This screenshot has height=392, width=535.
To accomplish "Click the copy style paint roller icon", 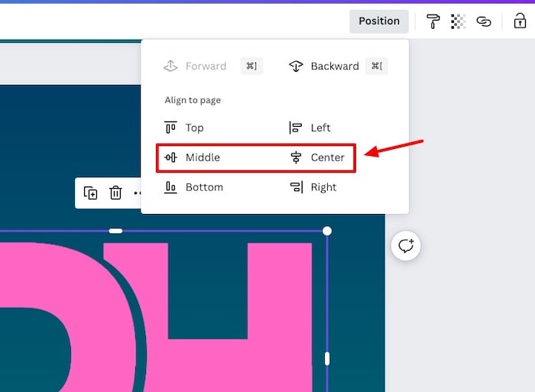I will (x=433, y=21).
